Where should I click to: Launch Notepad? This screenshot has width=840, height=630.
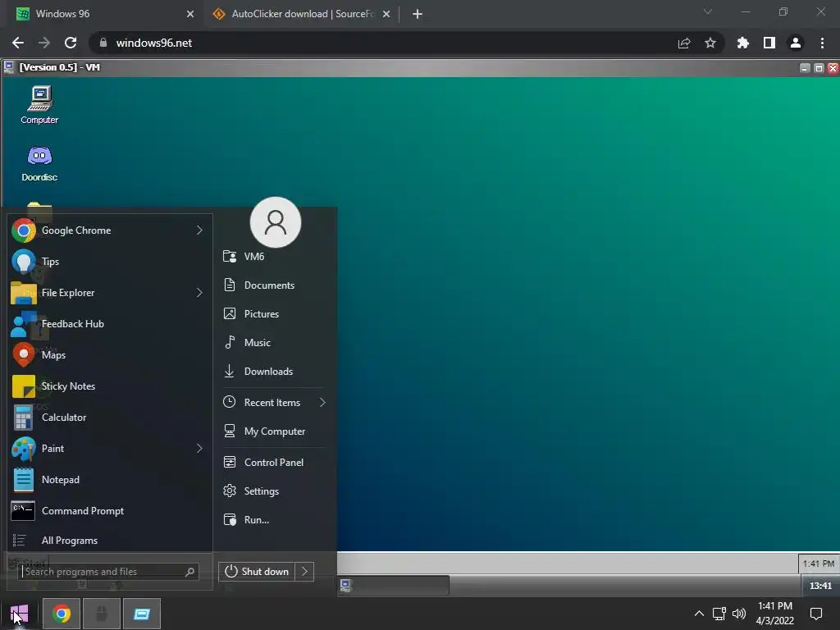[x=110, y=479]
